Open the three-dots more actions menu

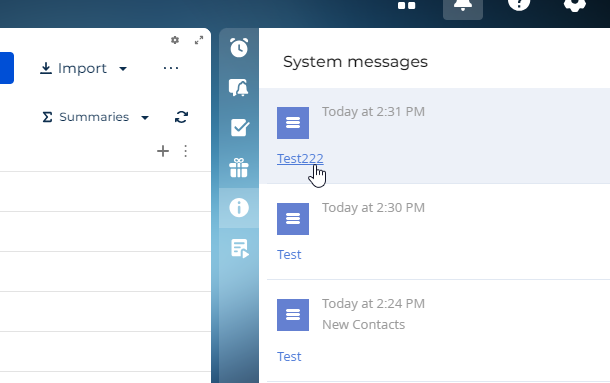[x=171, y=68]
